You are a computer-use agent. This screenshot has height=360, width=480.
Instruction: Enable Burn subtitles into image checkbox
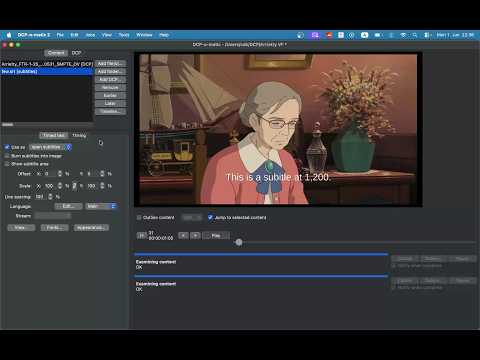click(x=7, y=156)
